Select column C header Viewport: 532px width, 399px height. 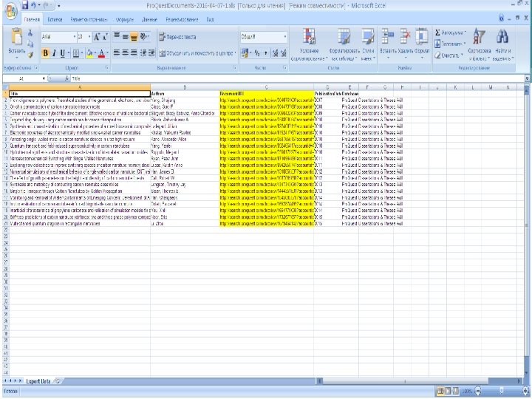tap(266, 87)
